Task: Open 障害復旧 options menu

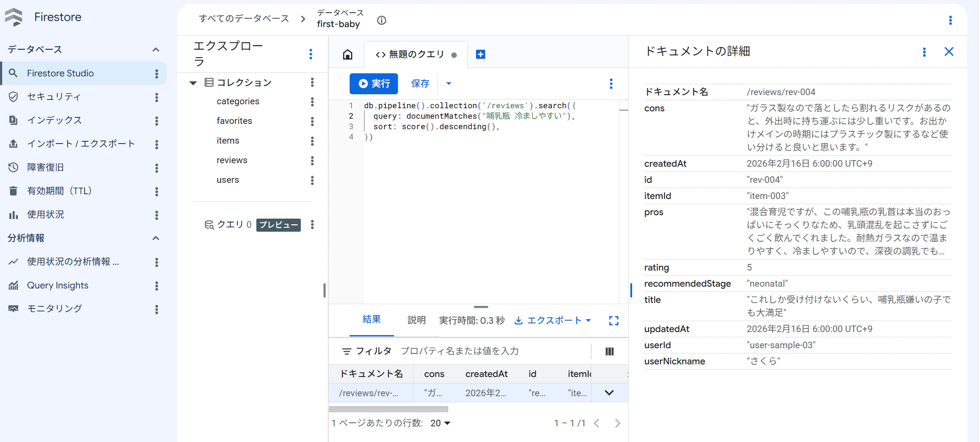Action: 157,168
